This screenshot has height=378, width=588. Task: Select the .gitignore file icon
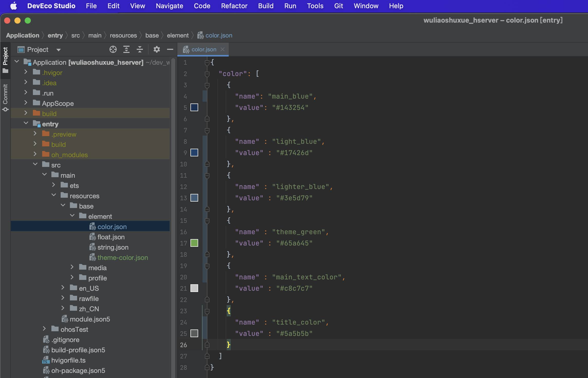click(x=46, y=339)
